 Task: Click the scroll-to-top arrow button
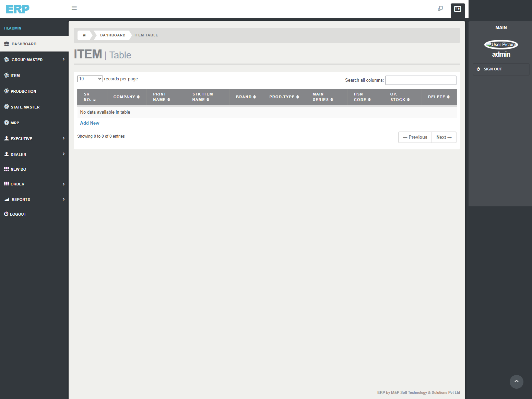516,381
